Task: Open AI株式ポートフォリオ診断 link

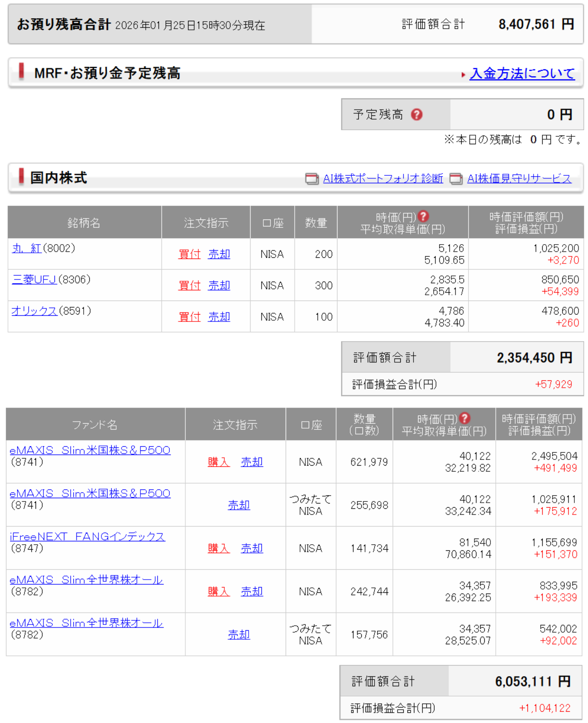Action: click(383, 179)
